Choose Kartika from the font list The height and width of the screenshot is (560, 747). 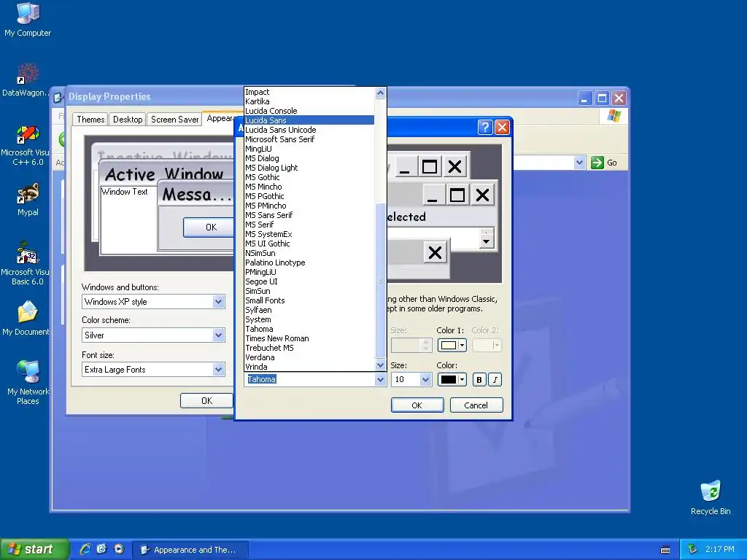pyautogui.click(x=309, y=101)
